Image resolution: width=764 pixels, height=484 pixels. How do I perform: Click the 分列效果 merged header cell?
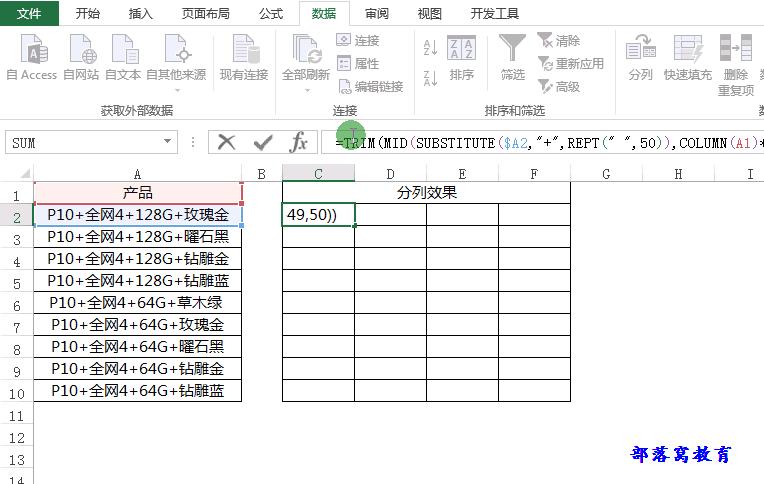coord(426,193)
